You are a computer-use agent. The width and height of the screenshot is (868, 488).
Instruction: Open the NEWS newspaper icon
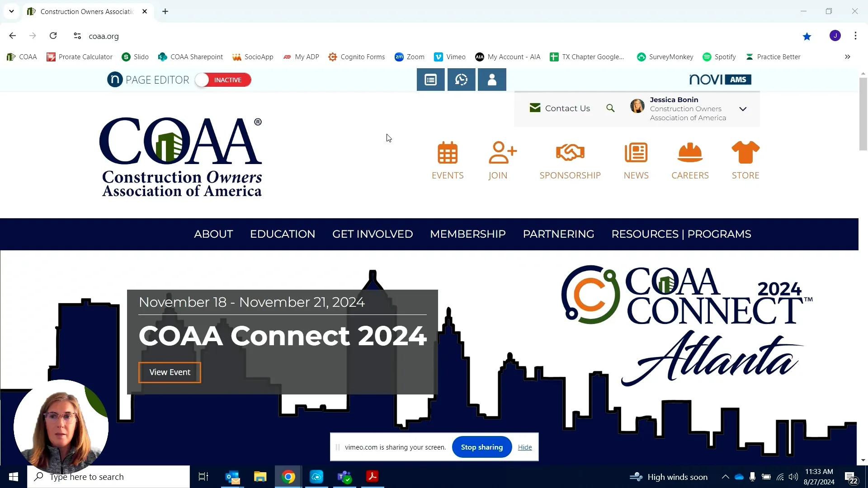pos(636,153)
